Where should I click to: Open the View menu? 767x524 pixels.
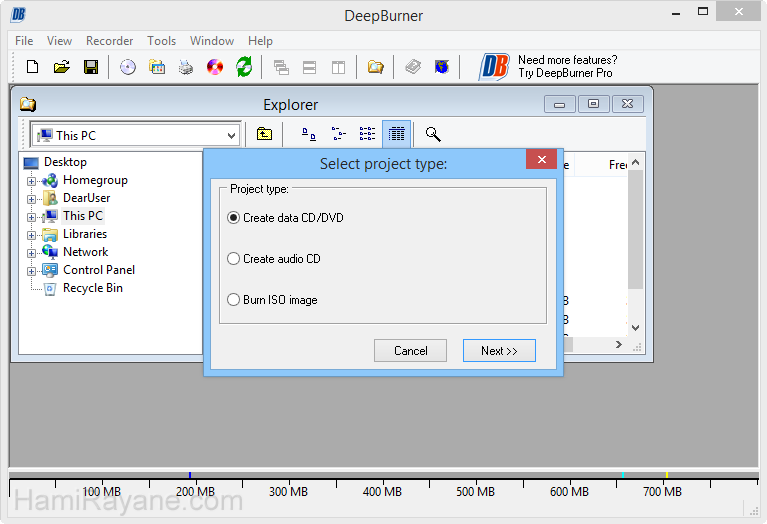coord(59,41)
